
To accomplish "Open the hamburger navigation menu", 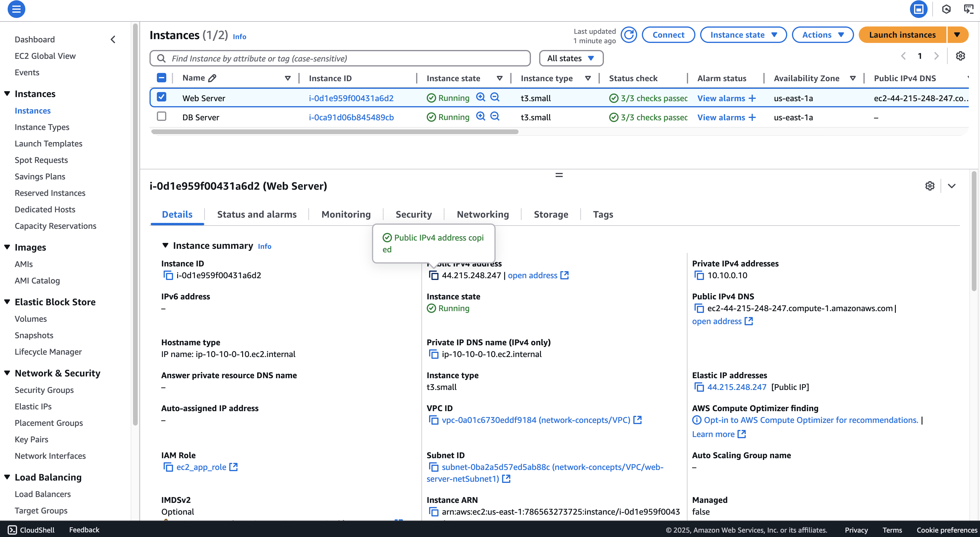I will tap(16, 9).
